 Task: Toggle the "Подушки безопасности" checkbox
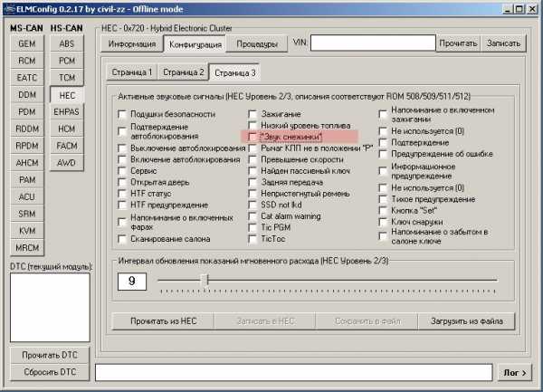click(x=122, y=113)
